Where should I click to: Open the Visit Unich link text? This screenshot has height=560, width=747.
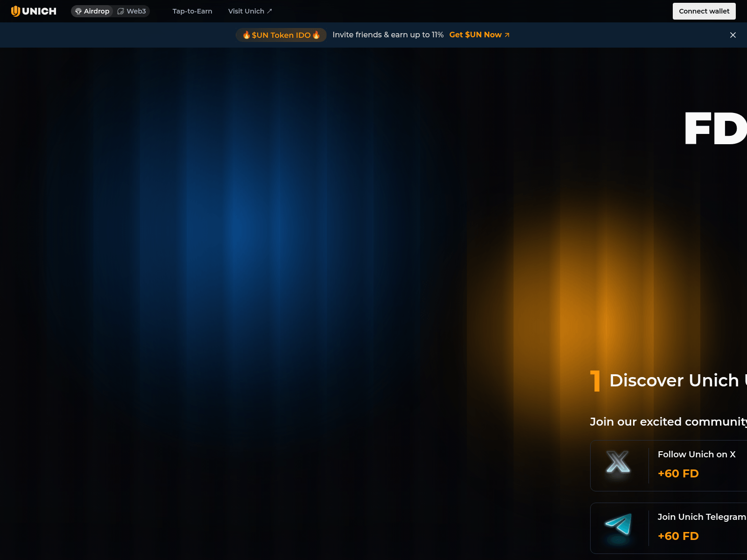[x=246, y=11]
